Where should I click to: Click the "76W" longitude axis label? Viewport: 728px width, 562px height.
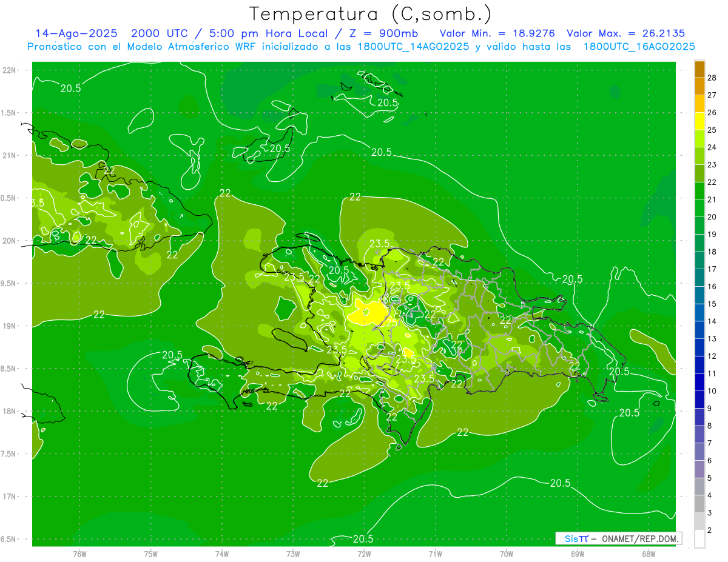coord(79,554)
